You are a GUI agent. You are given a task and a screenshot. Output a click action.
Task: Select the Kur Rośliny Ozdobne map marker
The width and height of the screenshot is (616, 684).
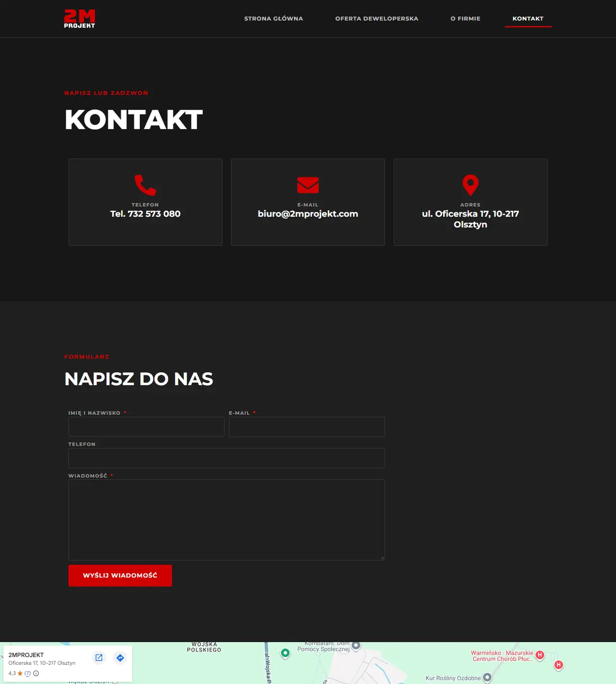[x=487, y=678]
